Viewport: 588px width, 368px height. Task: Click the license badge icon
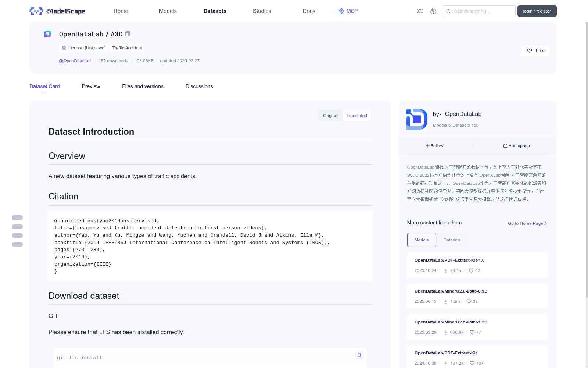tap(64, 48)
